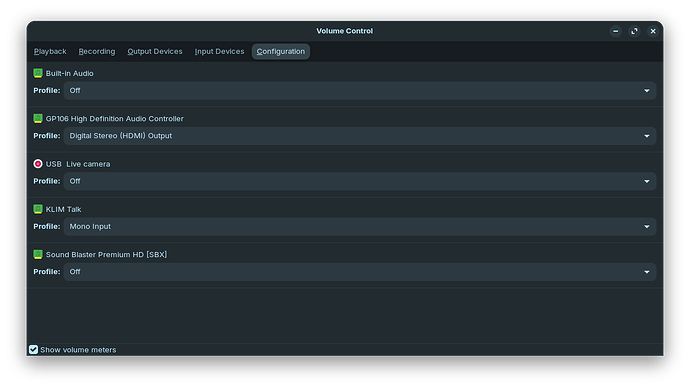690x388 pixels.
Task: Click the Built-in Audio device name
Action: [70, 73]
